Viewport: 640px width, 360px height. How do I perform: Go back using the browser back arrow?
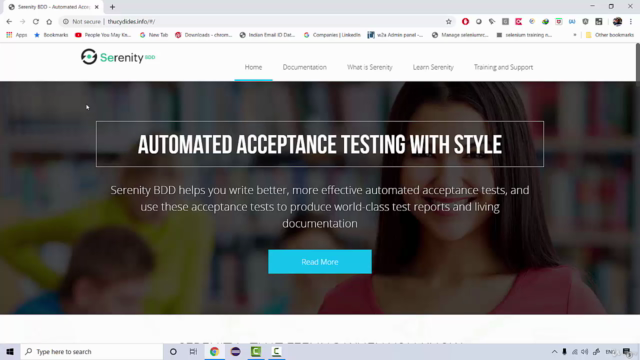point(9,22)
